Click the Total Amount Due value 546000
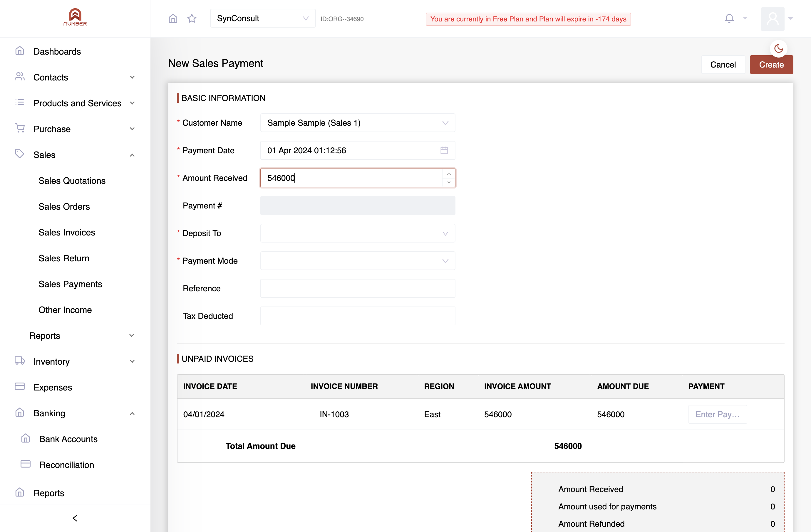The height and width of the screenshot is (532, 811). [x=568, y=446]
